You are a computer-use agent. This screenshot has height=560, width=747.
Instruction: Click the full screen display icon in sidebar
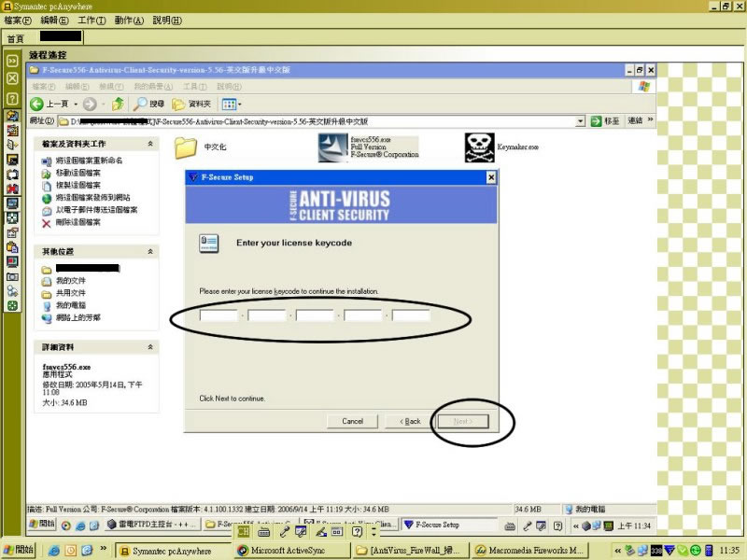tap(12, 217)
